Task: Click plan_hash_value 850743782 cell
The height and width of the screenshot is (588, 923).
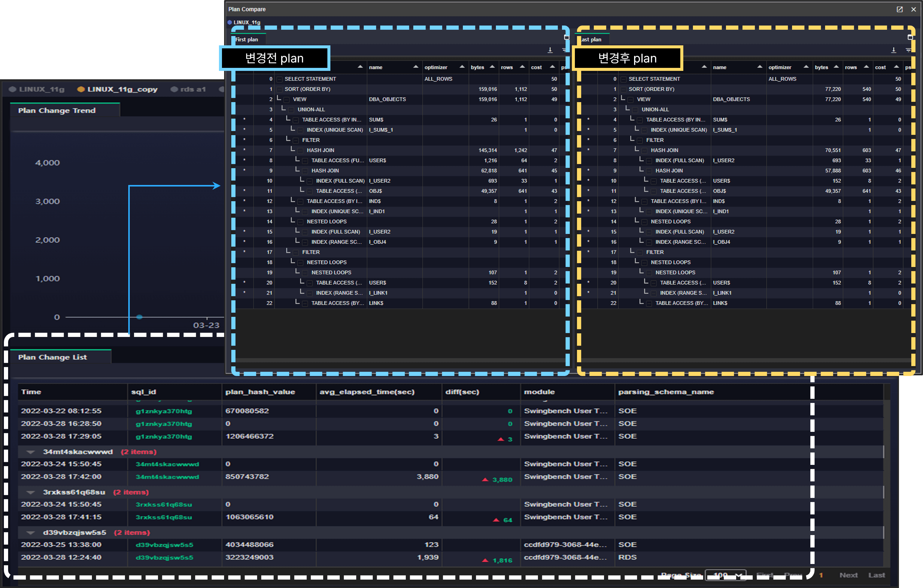Action: (269, 477)
